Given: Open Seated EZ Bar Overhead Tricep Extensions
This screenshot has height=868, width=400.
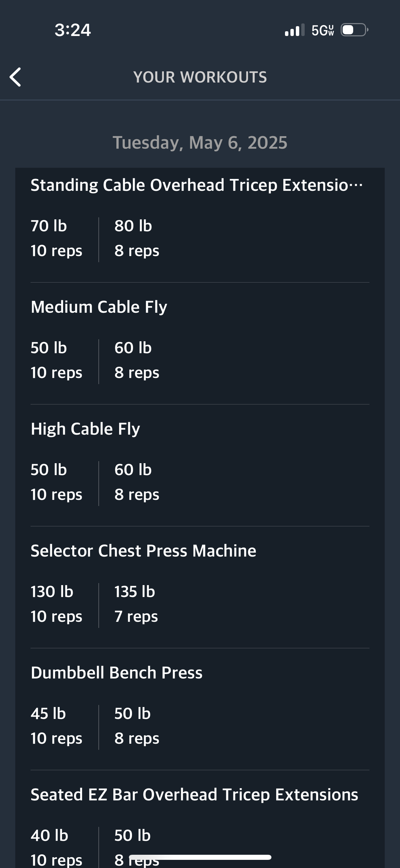Looking at the screenshot, I should point(194,794).
